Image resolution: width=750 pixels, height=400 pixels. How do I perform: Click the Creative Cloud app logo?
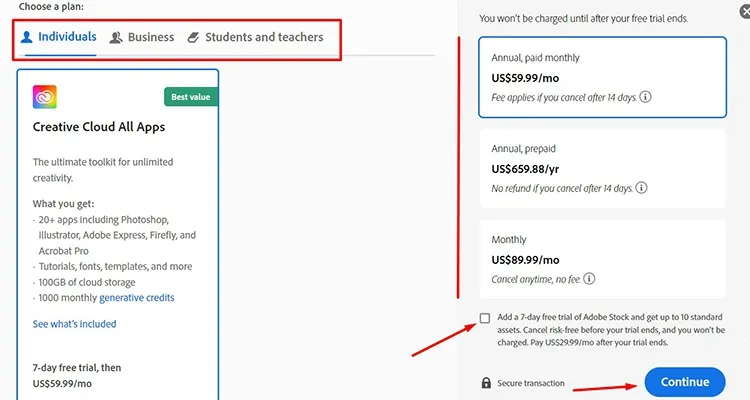[45, 97]
